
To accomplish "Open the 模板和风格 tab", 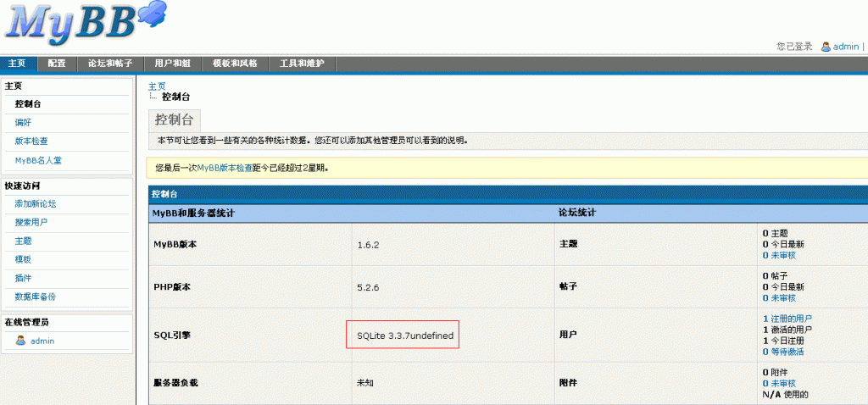I will pos(236,64).
